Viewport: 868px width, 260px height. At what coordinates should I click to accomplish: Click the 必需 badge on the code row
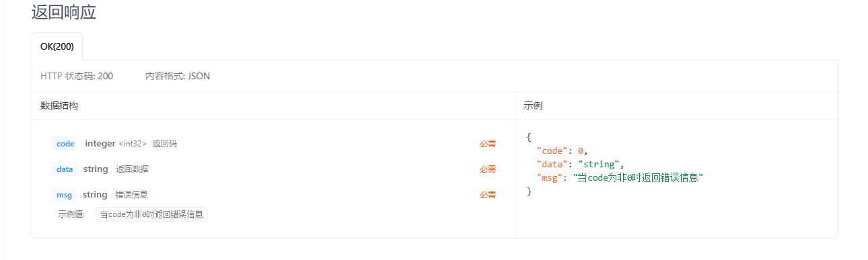(x=488, y=144)
